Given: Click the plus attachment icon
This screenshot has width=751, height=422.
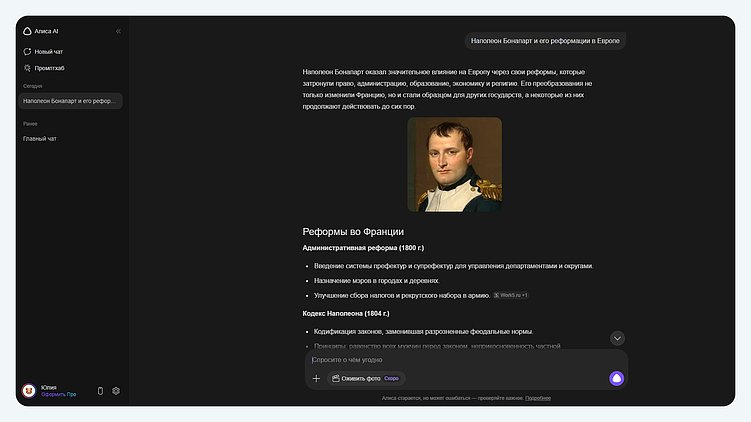Looking at the screenshot, I should tap(316, 378).
